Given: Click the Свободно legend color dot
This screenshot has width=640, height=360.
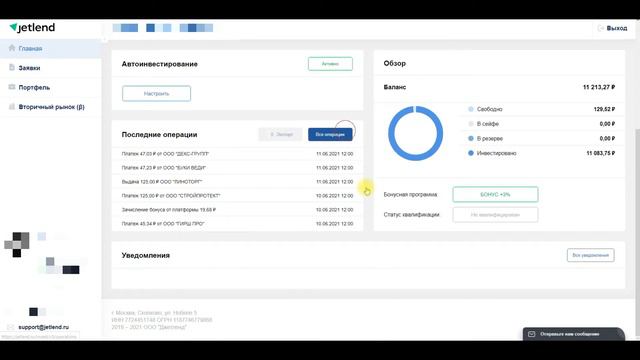Looking at the screenshot, I should tap(471, 109).
